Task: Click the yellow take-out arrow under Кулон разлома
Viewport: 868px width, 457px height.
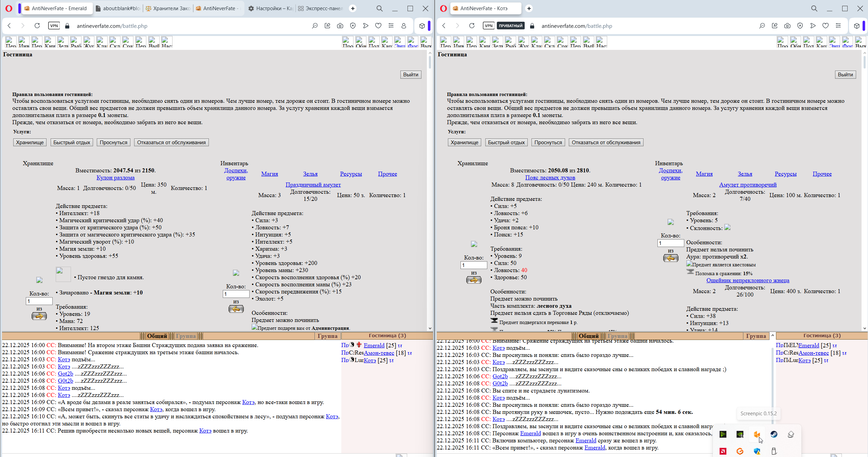Action: click(39, 316)
